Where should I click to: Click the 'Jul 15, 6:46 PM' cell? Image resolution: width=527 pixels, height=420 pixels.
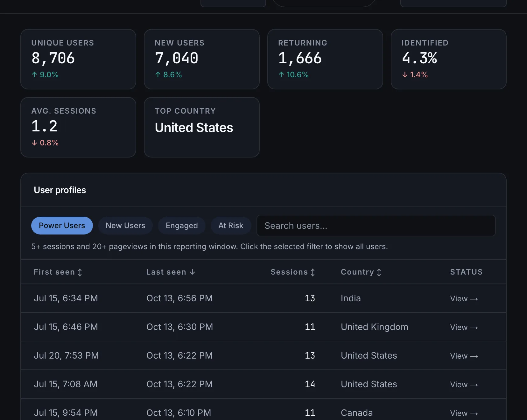point(66,327)
